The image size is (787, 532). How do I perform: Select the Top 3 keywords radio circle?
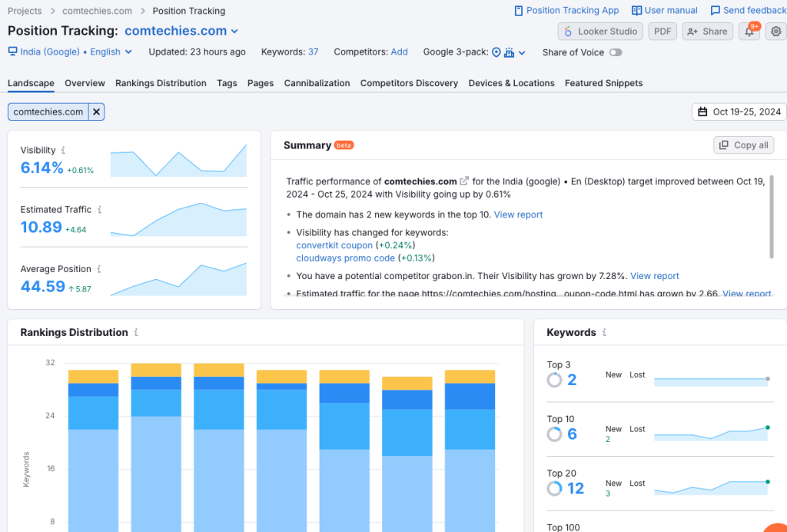pyautogui.click(x=555, y=379)
